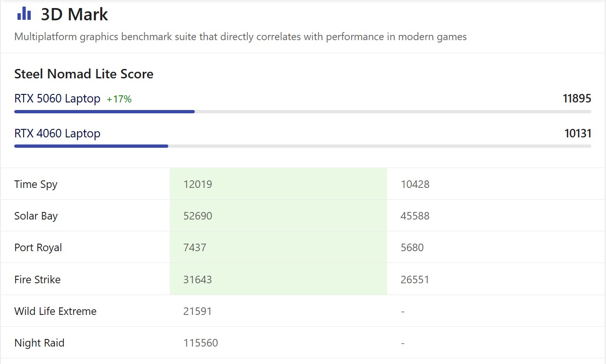The width and height of the screenshot is (606, 364).
Task: Click the Steel Nomad Lite Score heading
Action: click(84, 74)
